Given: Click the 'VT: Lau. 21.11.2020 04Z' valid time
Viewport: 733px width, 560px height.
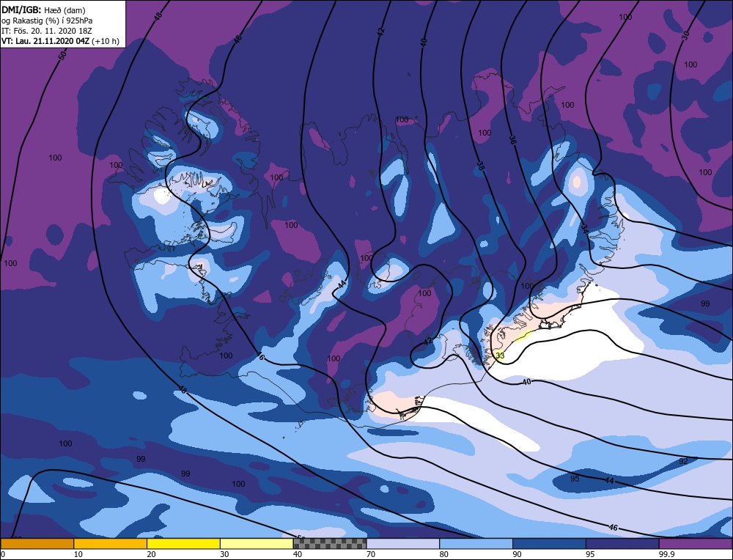Looking at the screenshot, I should coord(45,41).
